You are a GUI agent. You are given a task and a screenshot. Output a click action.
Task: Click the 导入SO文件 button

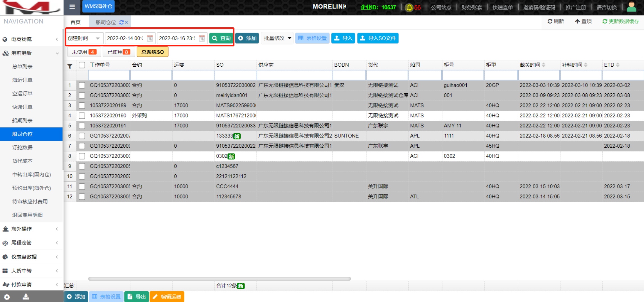(378, 38)
